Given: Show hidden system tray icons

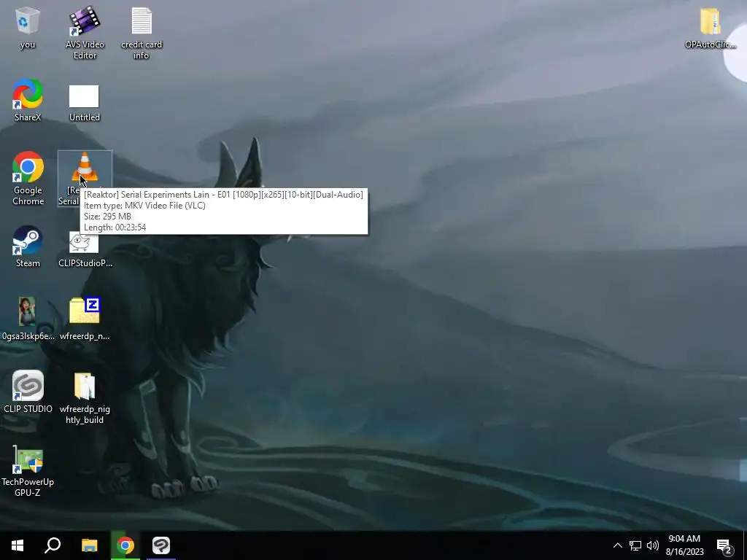Looking at the screenshot, I should pos(617,545).
